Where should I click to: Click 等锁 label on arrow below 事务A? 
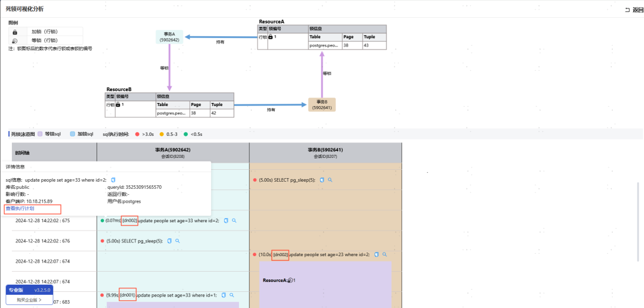[x=164, y=68]
